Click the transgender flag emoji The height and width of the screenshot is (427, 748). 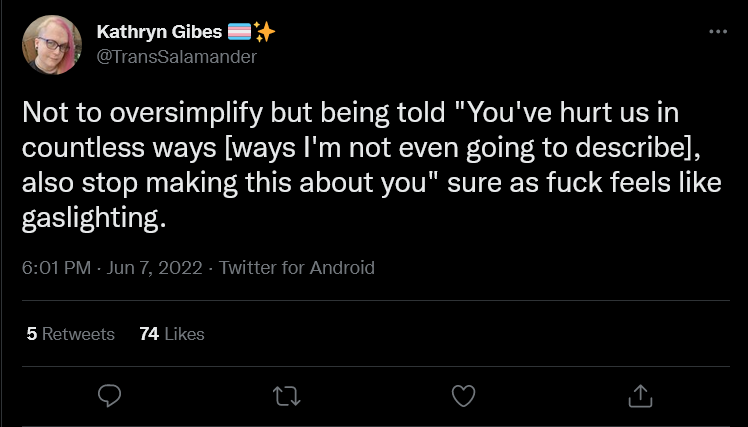click(239, 32)
